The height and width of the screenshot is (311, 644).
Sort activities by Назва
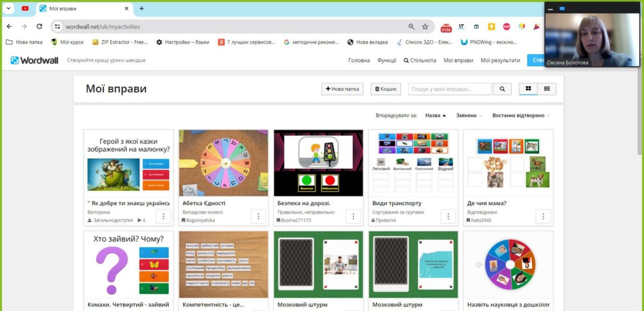pos(436,116)
